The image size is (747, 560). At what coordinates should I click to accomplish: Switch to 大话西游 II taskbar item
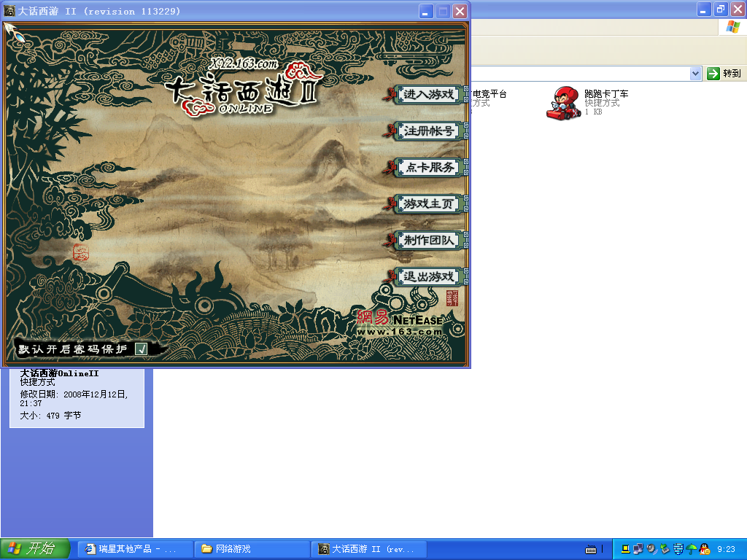[x=369, y=549]
